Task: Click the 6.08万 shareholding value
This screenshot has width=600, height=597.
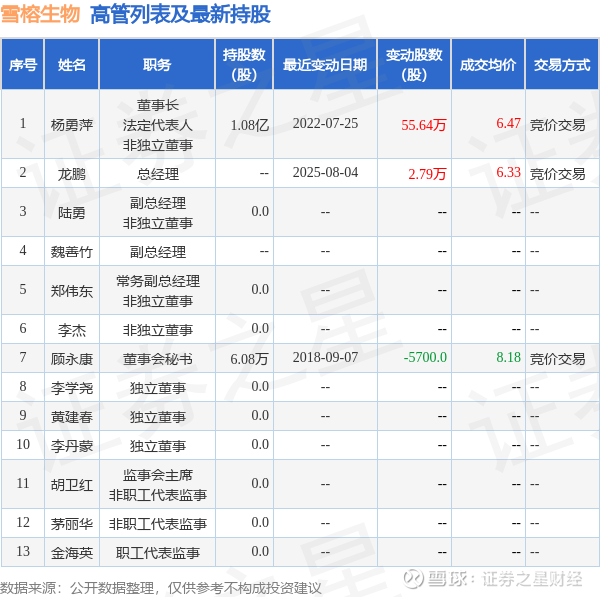Action: 249,359
